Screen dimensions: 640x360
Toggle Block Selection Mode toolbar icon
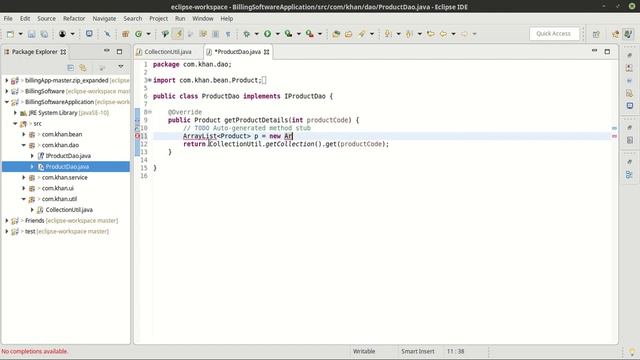pyautogui.click(x=216, y=34)
